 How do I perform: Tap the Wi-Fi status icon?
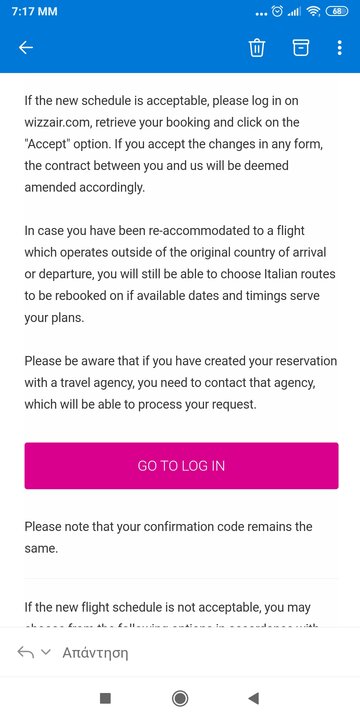click(314, 12)
